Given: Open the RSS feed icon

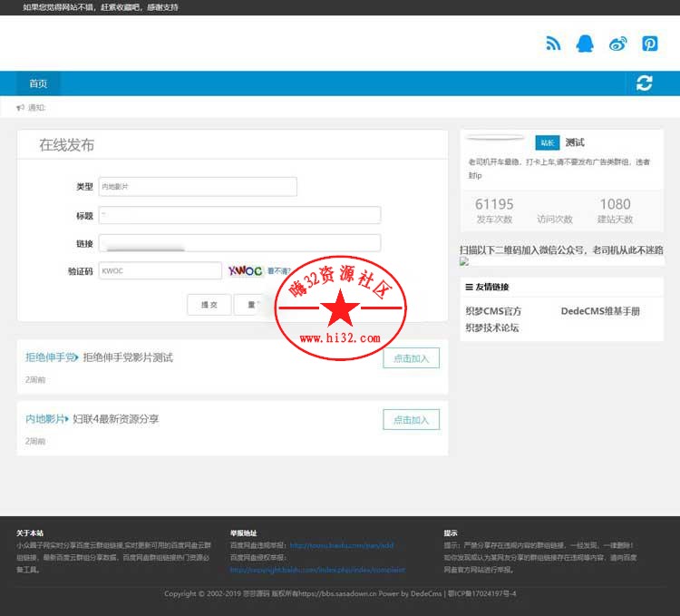Looking at the screenshot, I should [x=553, y=44].
